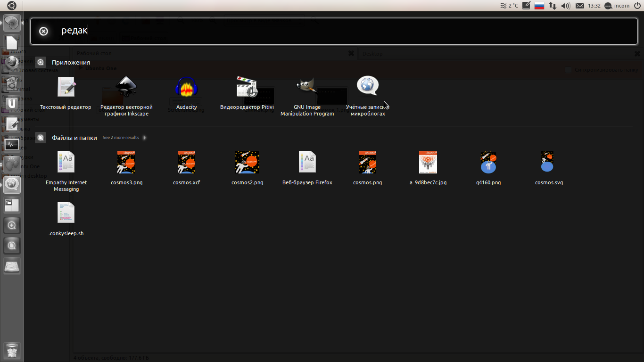Image resolution: width=644 pixels, height=362 pixels.
Task: Open System Monitor in the launcher
Action: click(x=12, y=144)
